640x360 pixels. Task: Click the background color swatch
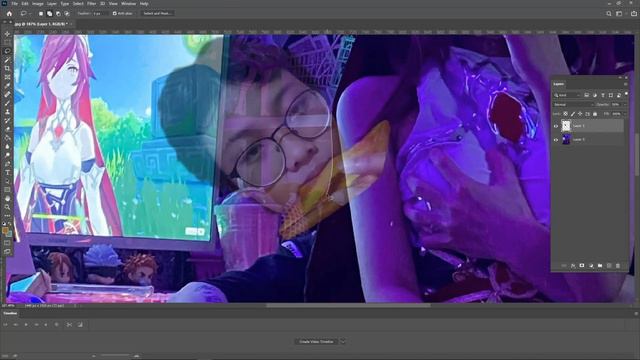pyautogui.click(x=10, y=234)
